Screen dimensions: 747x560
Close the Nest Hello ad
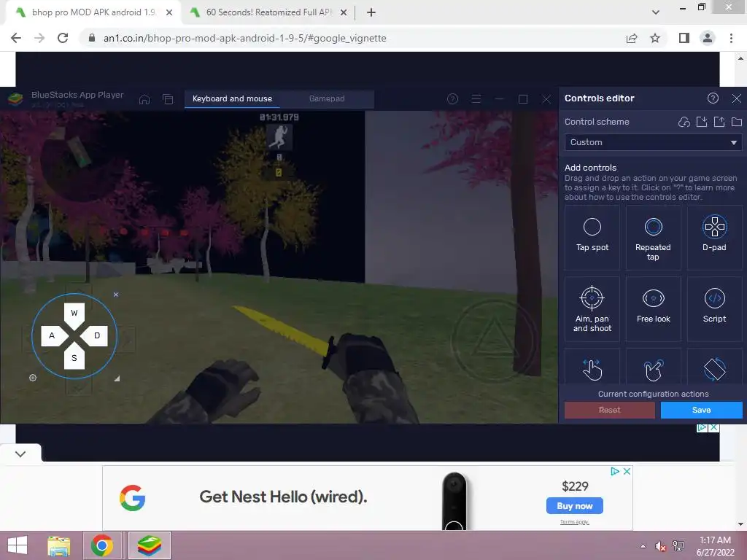(x=627, y=471)
